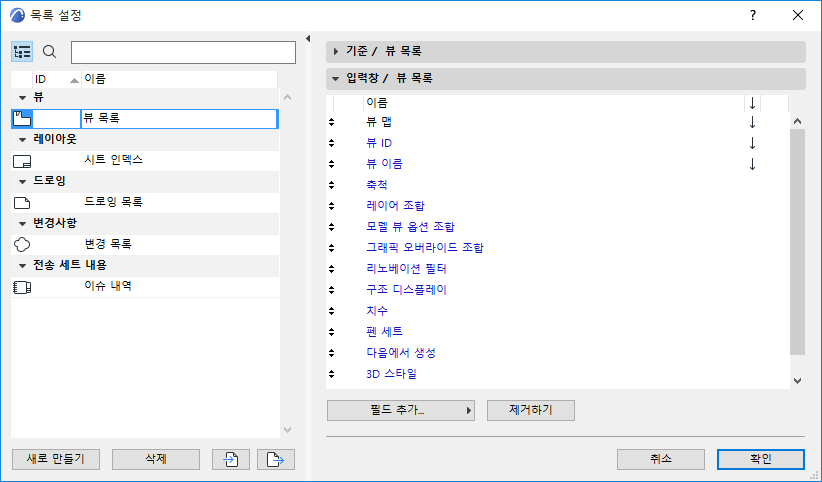Grab reorder handle of 그래픽 오버라이드 조합
Image resolution: width=822 pixels, height=482 pixels.
(x=331, y=248)
